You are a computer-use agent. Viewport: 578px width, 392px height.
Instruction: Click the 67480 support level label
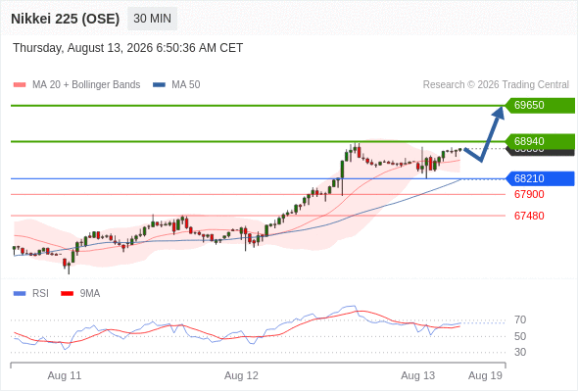coord(529,216)
